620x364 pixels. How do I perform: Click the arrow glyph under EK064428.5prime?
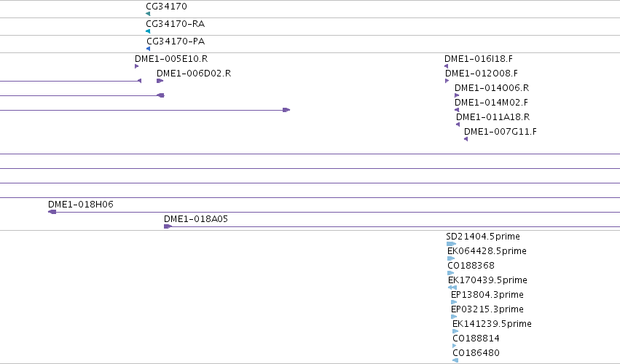451,258
